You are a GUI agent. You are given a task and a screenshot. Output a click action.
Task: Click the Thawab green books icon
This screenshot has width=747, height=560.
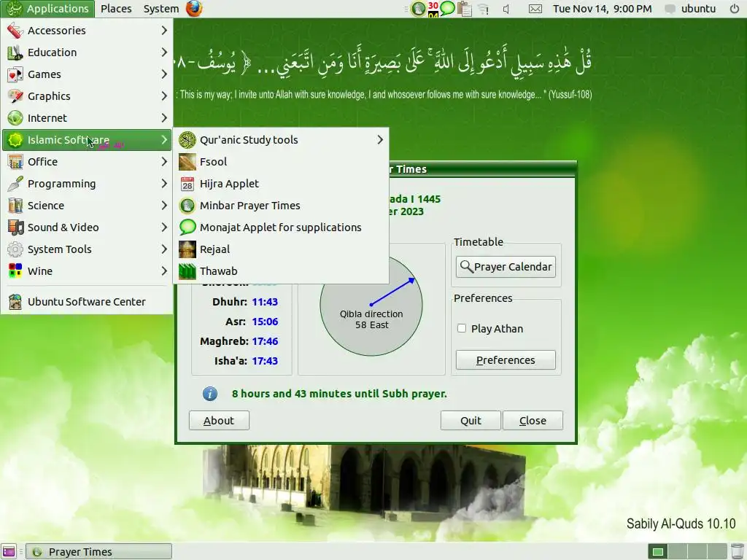187,271
